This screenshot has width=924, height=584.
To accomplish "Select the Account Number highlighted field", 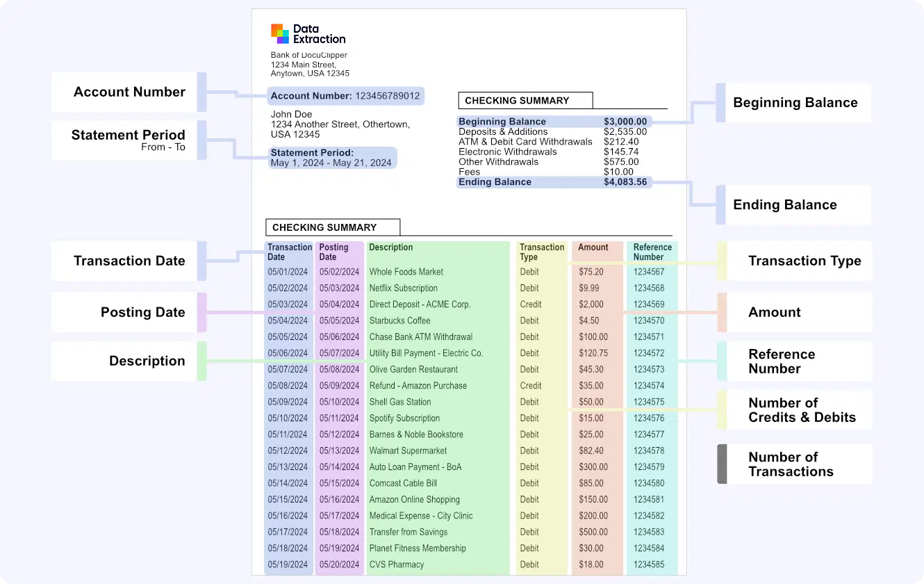I will (x=345, y=96).
